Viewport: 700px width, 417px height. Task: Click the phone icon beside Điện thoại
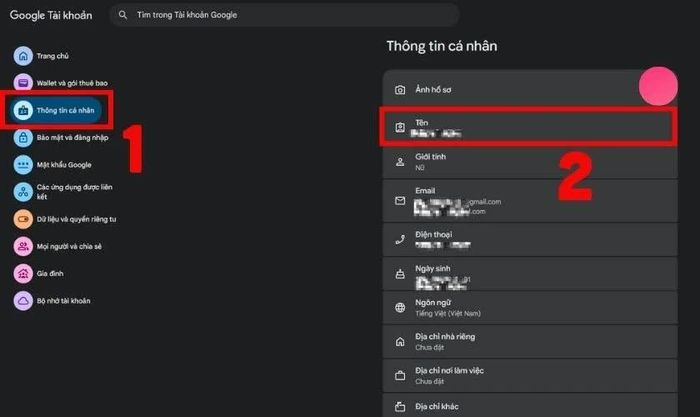400,240
